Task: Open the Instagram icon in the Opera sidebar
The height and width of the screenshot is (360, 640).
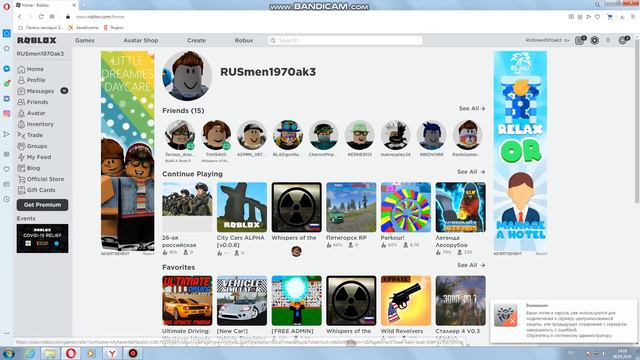Action: point(7,114)
